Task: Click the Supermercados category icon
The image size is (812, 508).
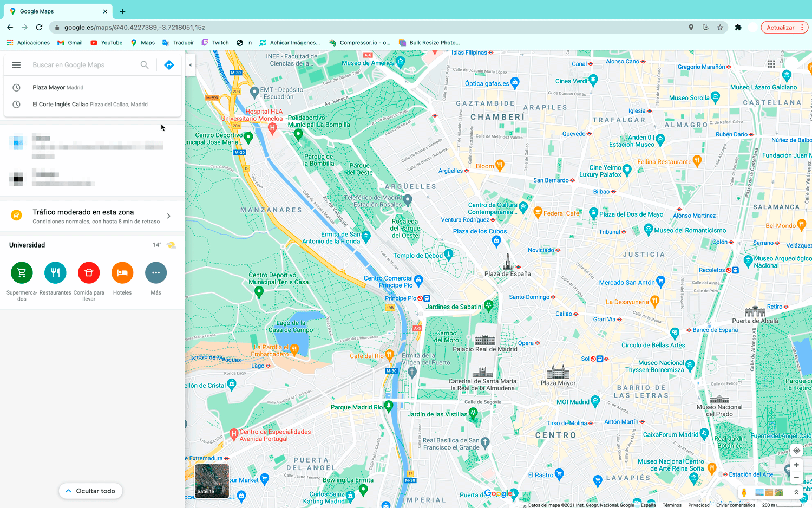Action: pos(22,272)
